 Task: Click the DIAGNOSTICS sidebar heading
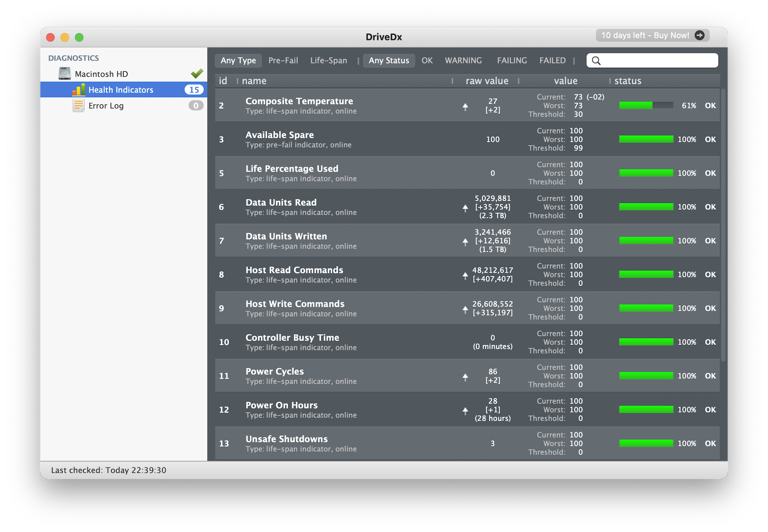73,58
